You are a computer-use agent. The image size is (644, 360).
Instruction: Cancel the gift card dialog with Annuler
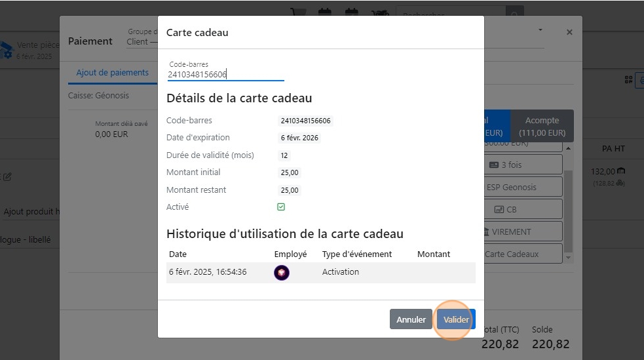[x=411, y=319]
